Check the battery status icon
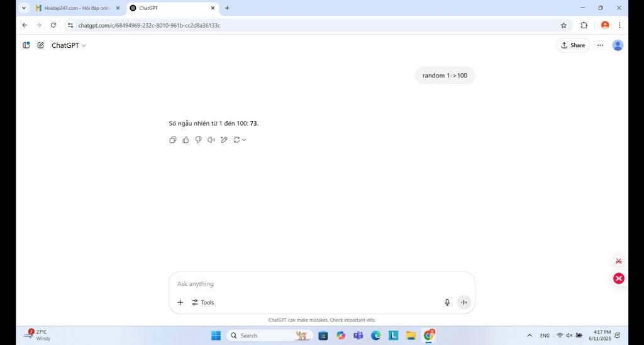This screenshot has width=644, height=345. click(x=579, y=336)
